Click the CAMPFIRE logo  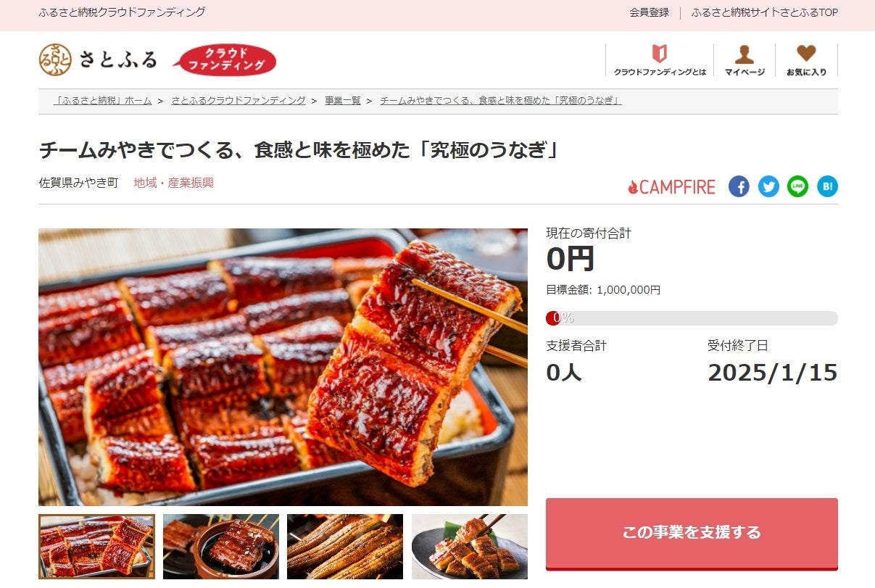point(671,187)
